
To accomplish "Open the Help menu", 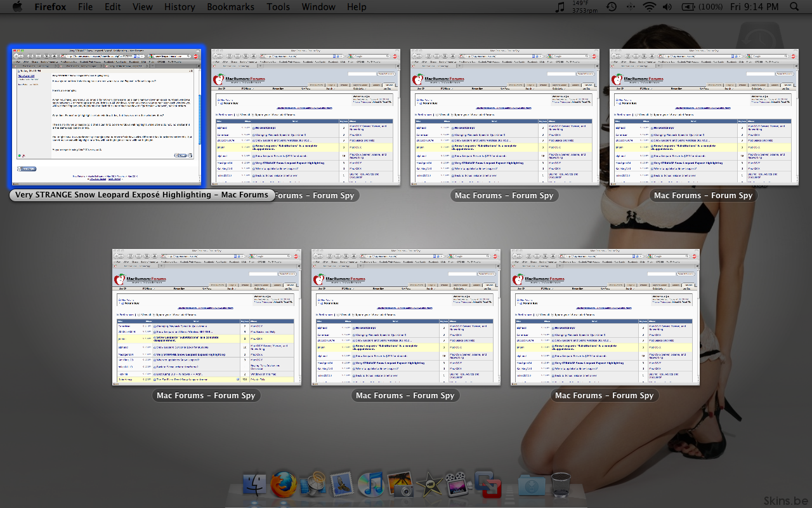I will coord(357,6).
